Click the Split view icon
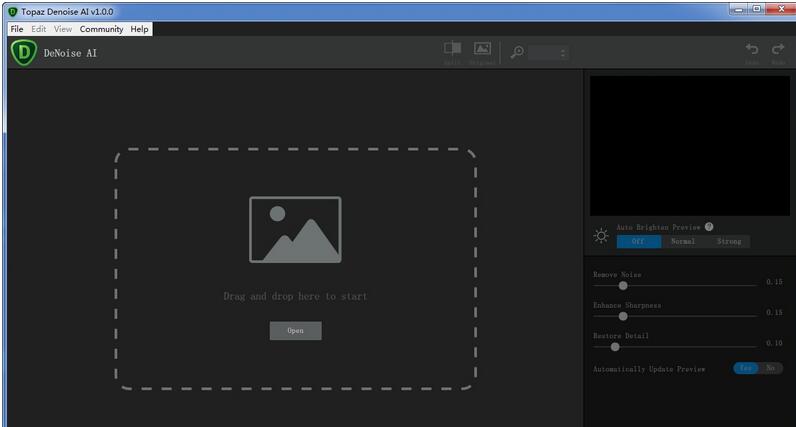 click(x=453, y=49)
